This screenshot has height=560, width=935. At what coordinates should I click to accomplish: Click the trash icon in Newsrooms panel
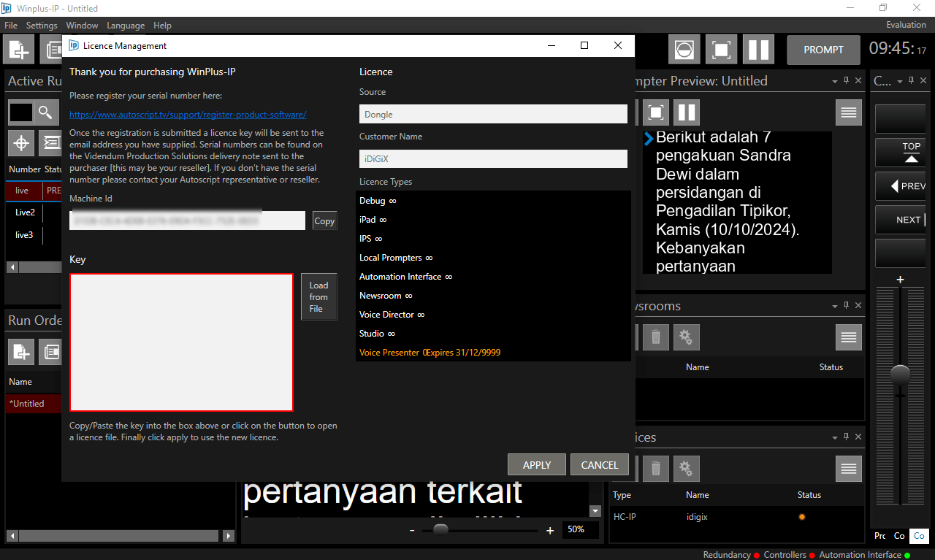point(656,337)
